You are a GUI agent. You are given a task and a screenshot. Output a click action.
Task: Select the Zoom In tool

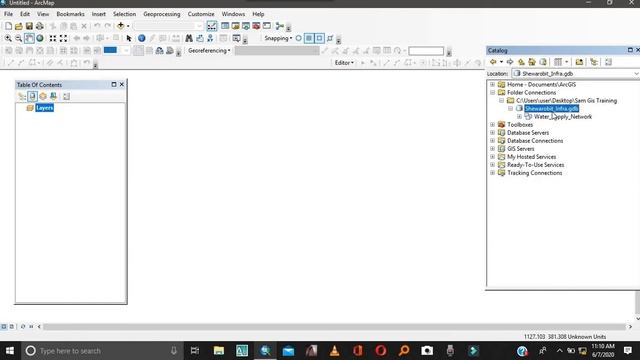point(8,38)
